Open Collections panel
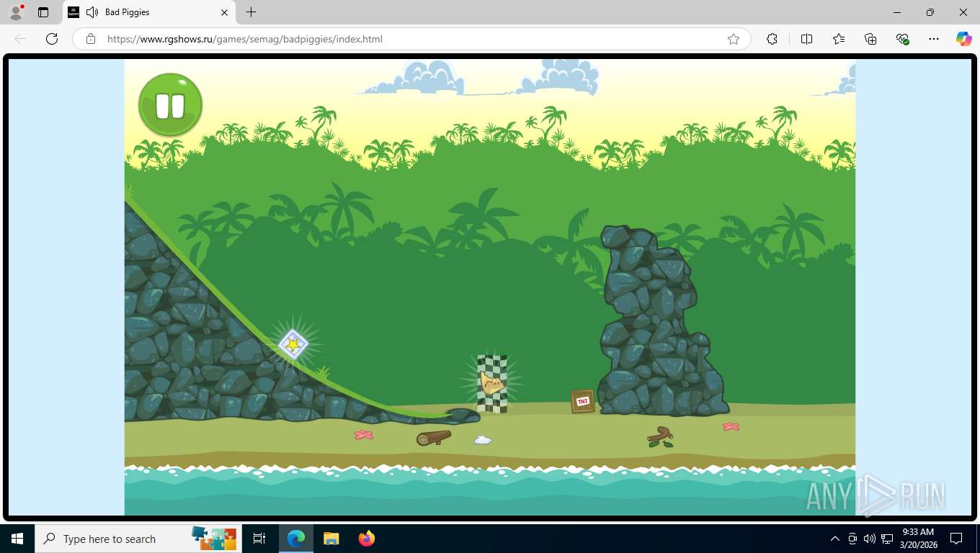 (x=870, y=39)
